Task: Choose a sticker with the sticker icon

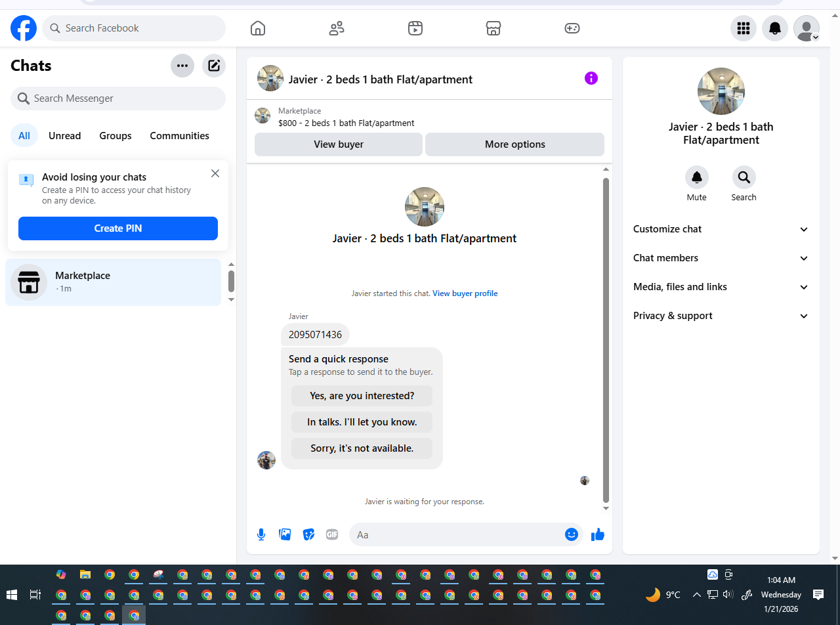Action: point(308,534)
